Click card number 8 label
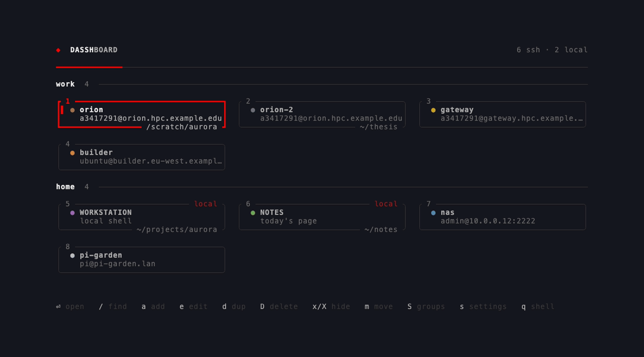This screenshot has height=357, width=644. (68, 247)
